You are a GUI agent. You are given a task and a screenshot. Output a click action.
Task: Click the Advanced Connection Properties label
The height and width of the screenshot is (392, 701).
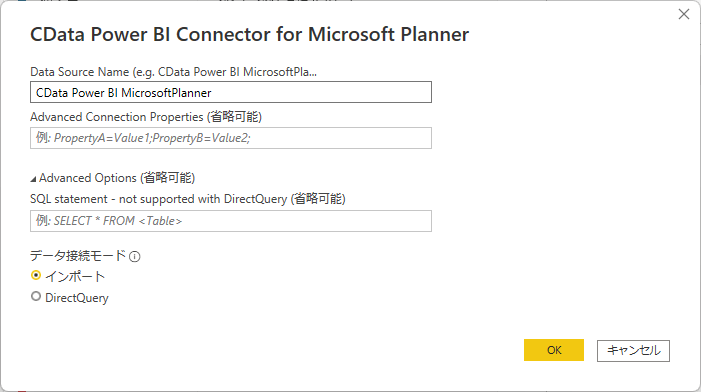click(x=146, y=117)
